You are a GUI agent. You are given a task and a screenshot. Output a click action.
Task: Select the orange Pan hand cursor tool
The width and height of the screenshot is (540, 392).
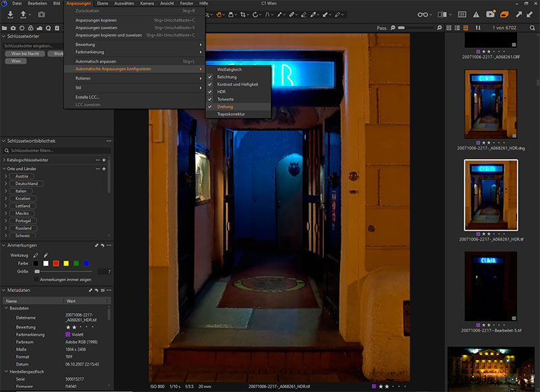coord(219,14)
